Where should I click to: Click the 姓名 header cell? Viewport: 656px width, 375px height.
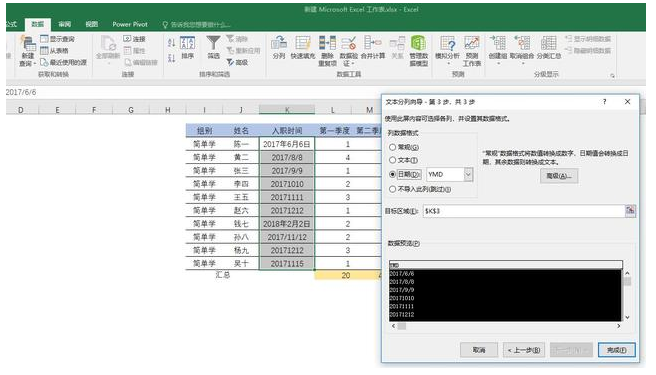(241, 131)
